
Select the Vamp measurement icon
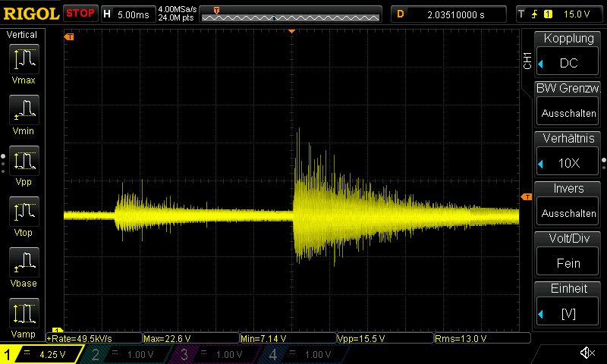click(23, 313)
